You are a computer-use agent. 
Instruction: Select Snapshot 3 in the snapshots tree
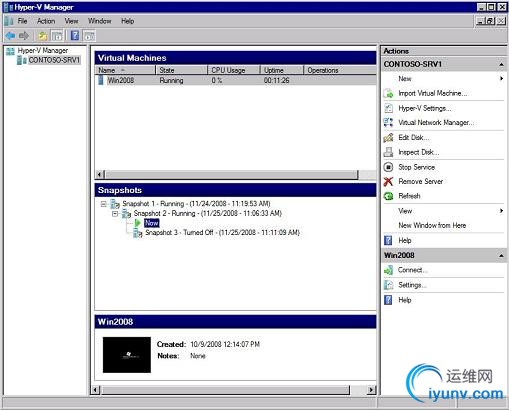tap(222, 232)
